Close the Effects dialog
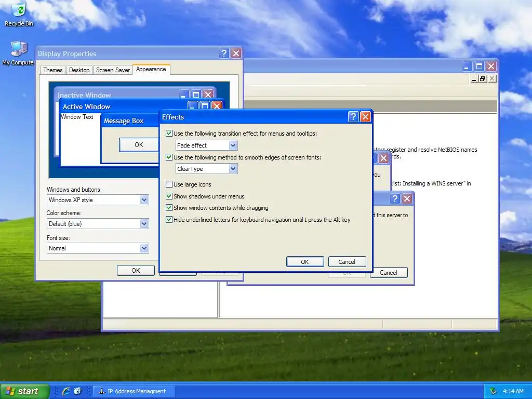 (365, 117)
